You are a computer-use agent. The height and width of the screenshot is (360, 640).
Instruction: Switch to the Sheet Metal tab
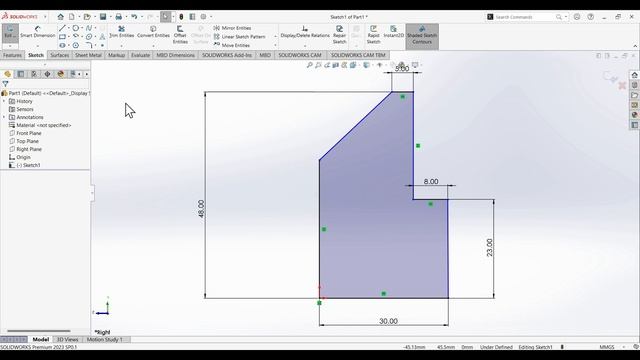pyautogui.click(x=88, y=55)
